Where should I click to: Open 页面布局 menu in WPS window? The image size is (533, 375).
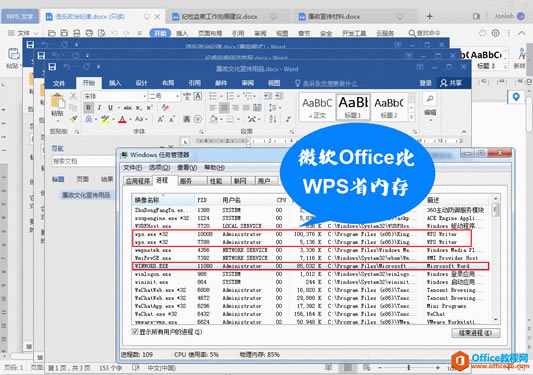click(x=210, y=33)
